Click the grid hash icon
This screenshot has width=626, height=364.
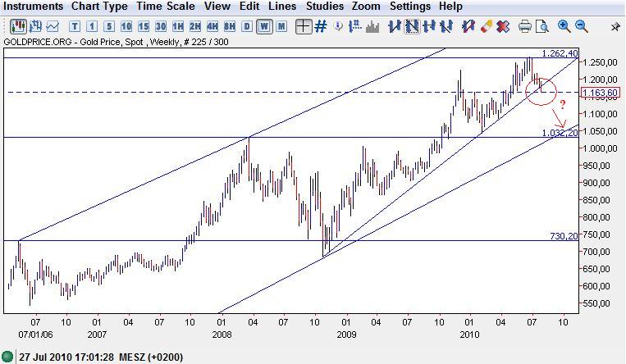tap(321, 26)
